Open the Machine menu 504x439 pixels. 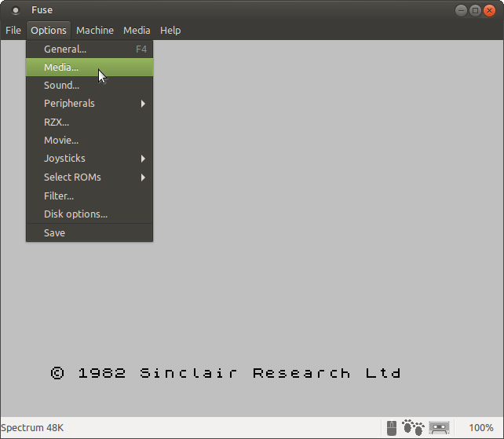pyautogui.click(x=95, y=30)
